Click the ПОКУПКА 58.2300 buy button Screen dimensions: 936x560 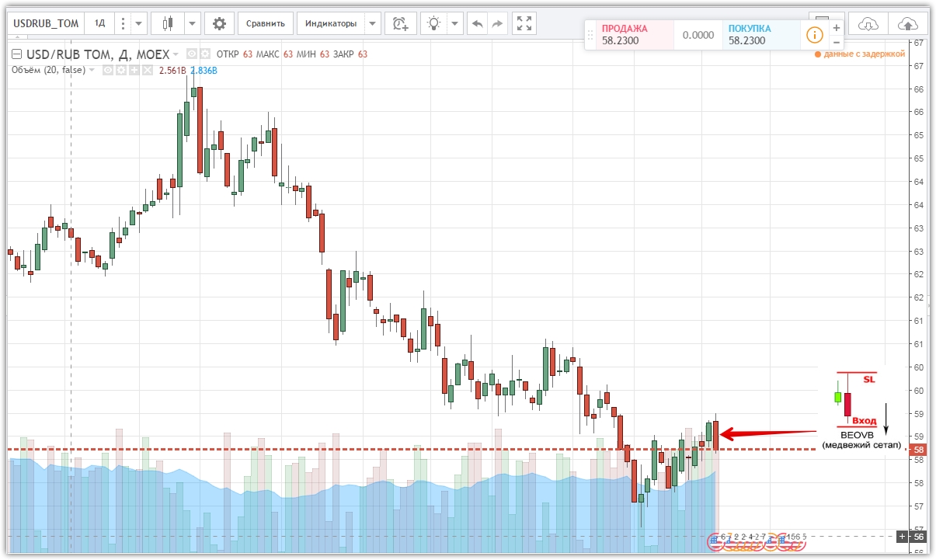pyautogui.click(x=761, y=35)
